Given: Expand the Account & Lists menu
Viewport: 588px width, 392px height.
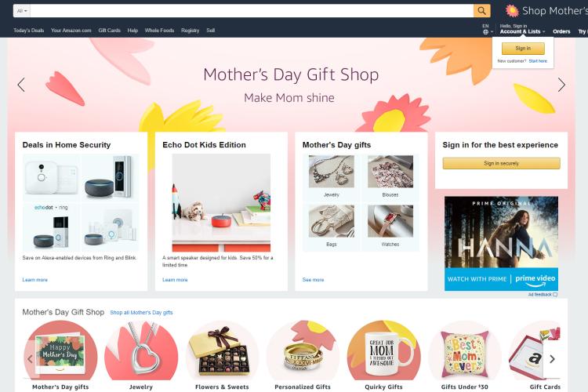Looking at the screenshot, I should pos(522,31).
